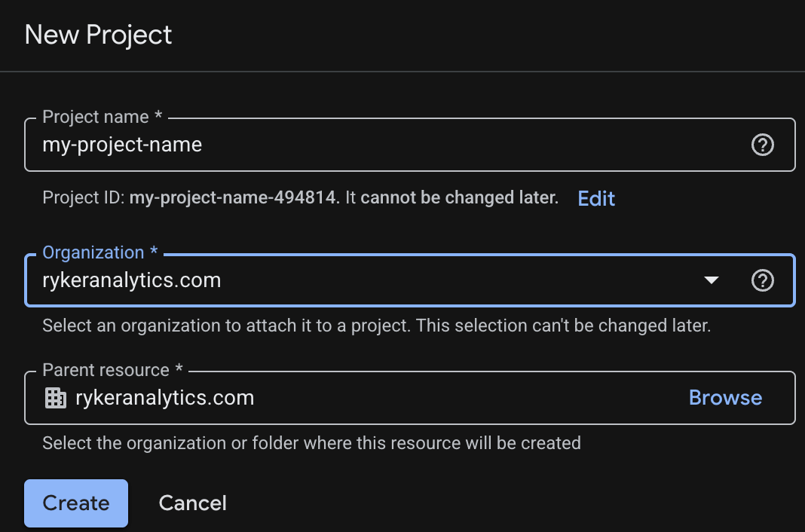
Task: Open the Project name help icon
Action: (x=762, y=145)
